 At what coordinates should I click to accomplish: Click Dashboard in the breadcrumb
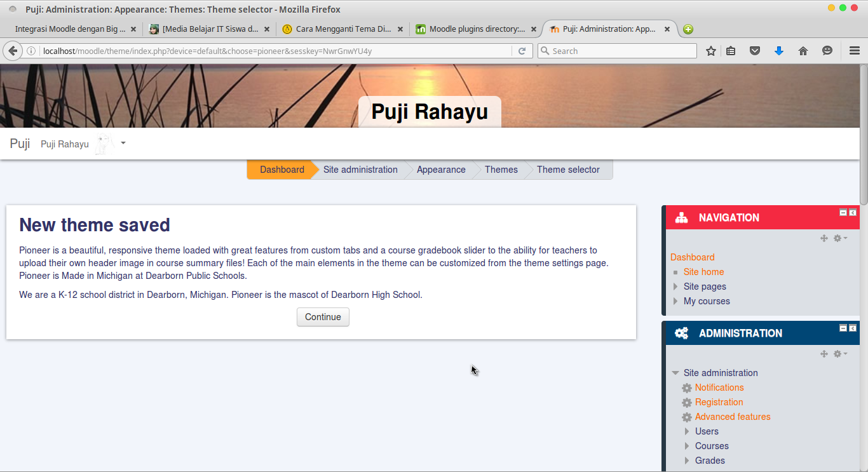click(282, 170)
